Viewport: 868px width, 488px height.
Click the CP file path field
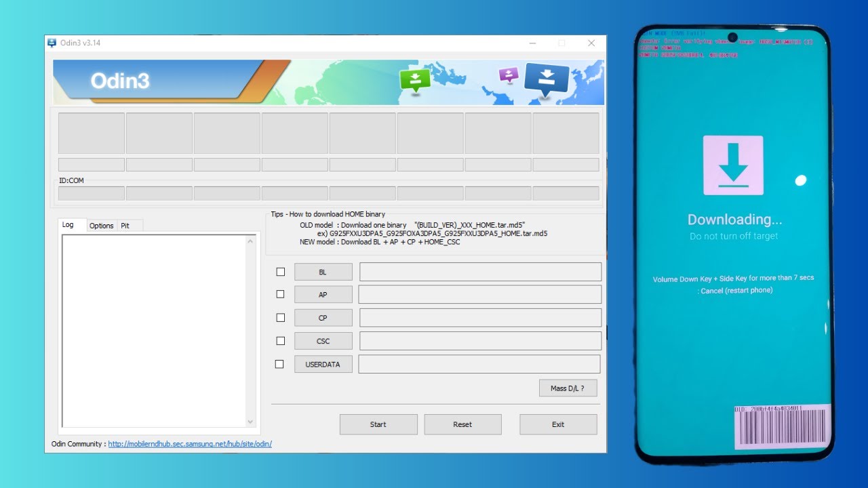[x=480, y=318]
